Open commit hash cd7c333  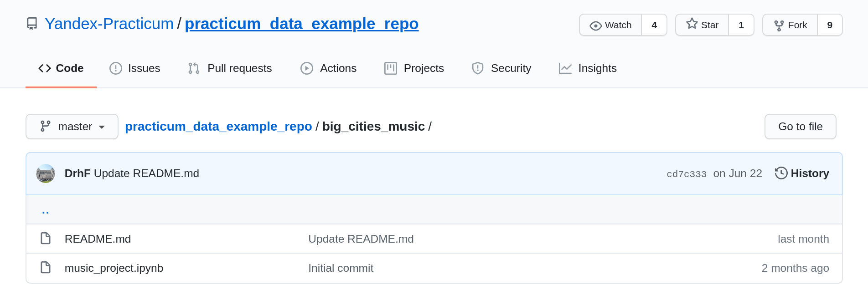click(x=686, y=174)
